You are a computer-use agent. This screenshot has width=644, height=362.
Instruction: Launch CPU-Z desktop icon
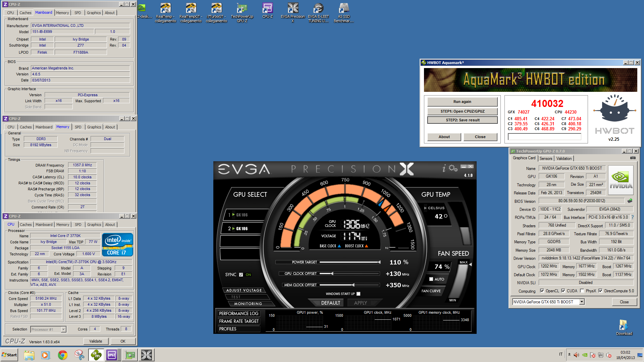tap(267, 11)
